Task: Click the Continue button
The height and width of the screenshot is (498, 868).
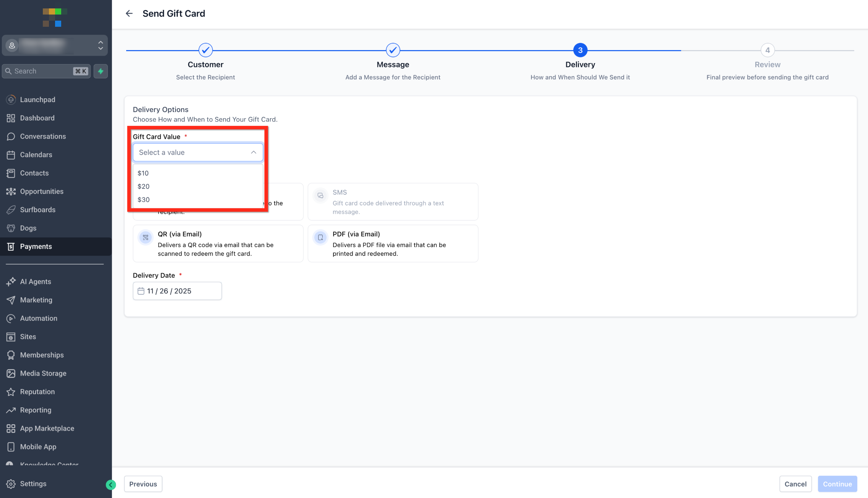Action: coord(837,484)
